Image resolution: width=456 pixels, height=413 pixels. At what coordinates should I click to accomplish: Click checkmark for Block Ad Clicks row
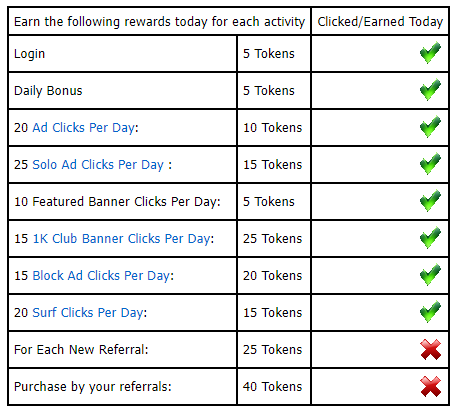point(430,275)
